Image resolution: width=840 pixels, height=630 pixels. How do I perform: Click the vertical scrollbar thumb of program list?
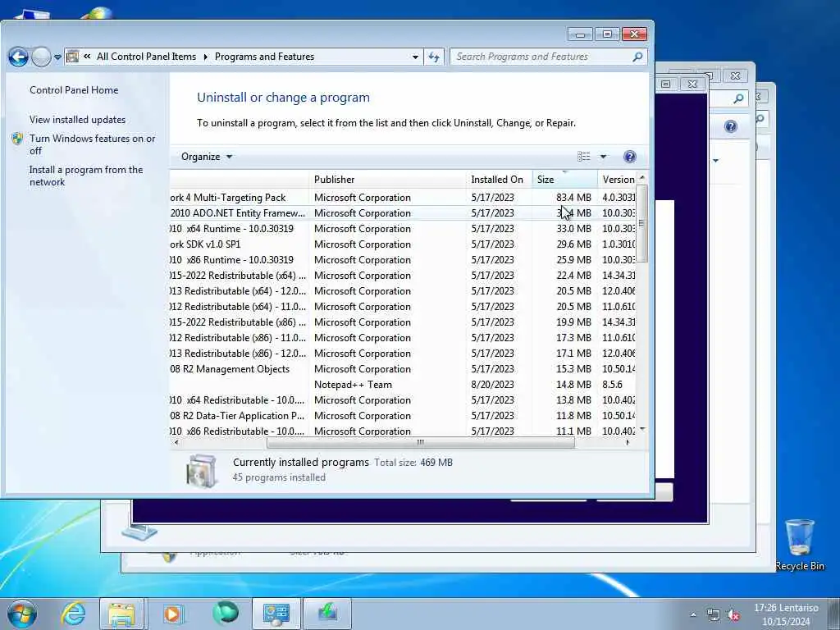(641, 223)
